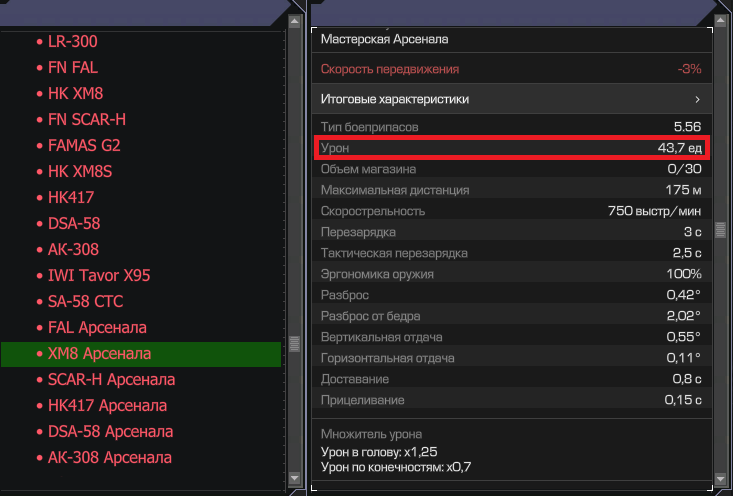
Task: Click Разброс от бедра value 2,02°
Action: pyautogui.click(x=683, y=316)
